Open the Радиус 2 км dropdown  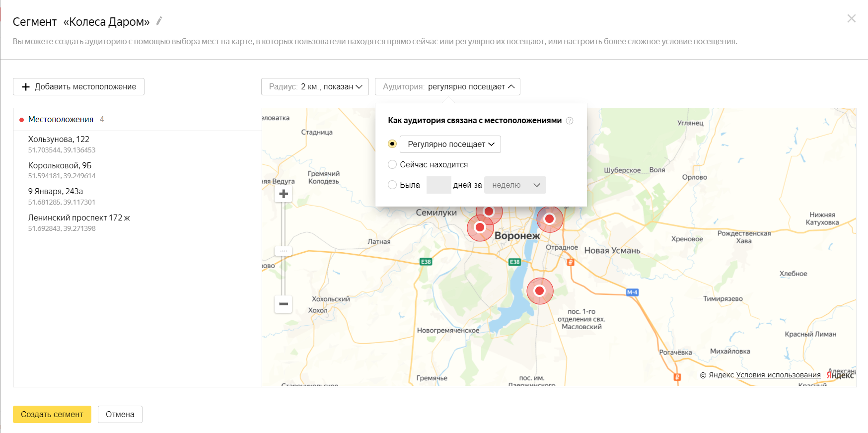coord(315,86)
